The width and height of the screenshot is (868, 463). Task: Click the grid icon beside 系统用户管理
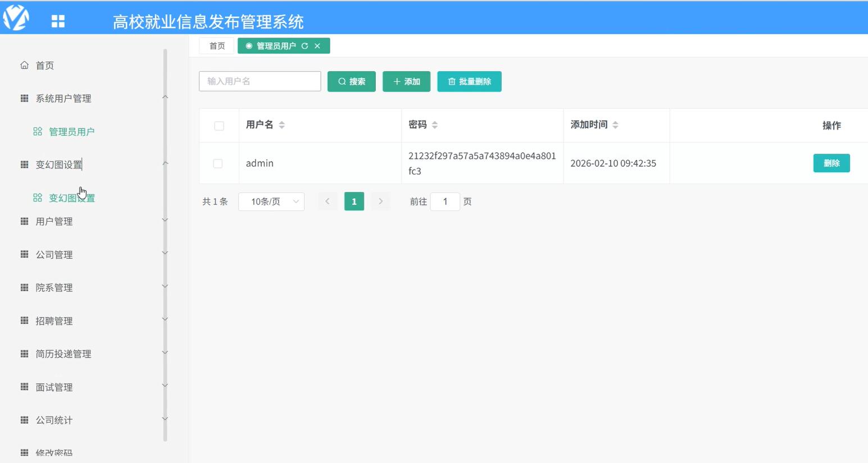click(24, 98)
